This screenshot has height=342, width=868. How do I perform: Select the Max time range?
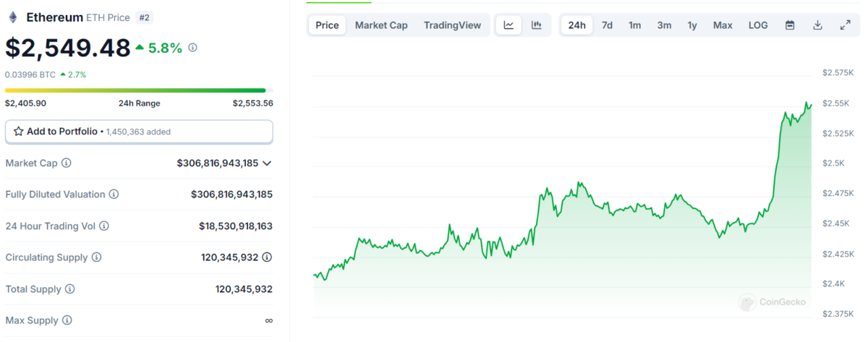coord(723,25)
